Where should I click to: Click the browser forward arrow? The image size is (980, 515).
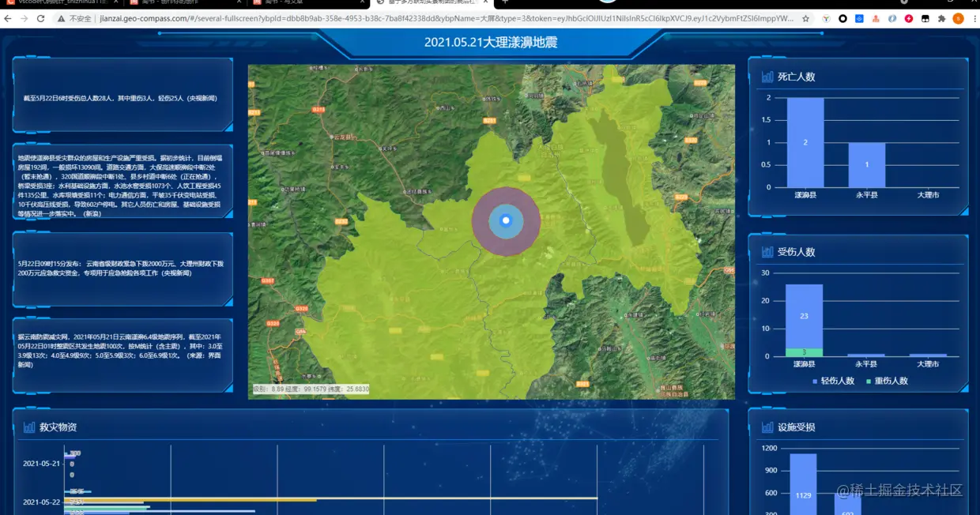click(24, 18)
